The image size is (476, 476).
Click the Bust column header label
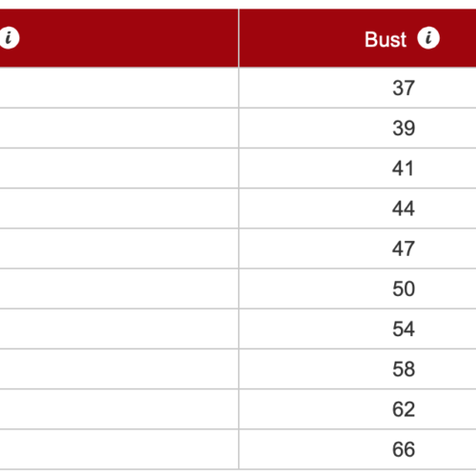click(386, 40)
